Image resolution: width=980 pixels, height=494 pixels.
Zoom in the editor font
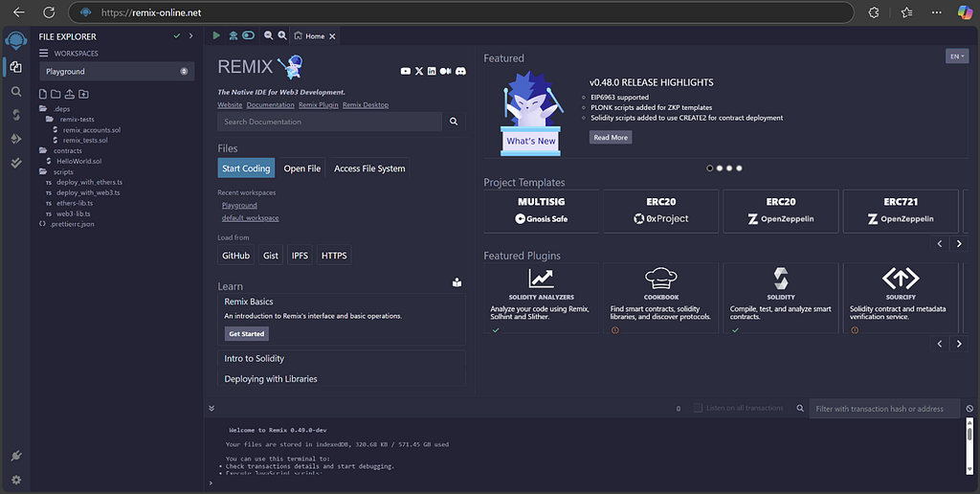(x=282, y=35)
